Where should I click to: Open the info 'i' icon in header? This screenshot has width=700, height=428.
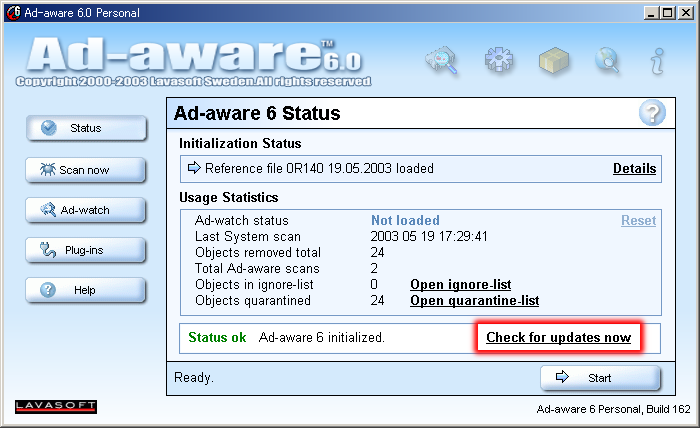coord(658,61)
